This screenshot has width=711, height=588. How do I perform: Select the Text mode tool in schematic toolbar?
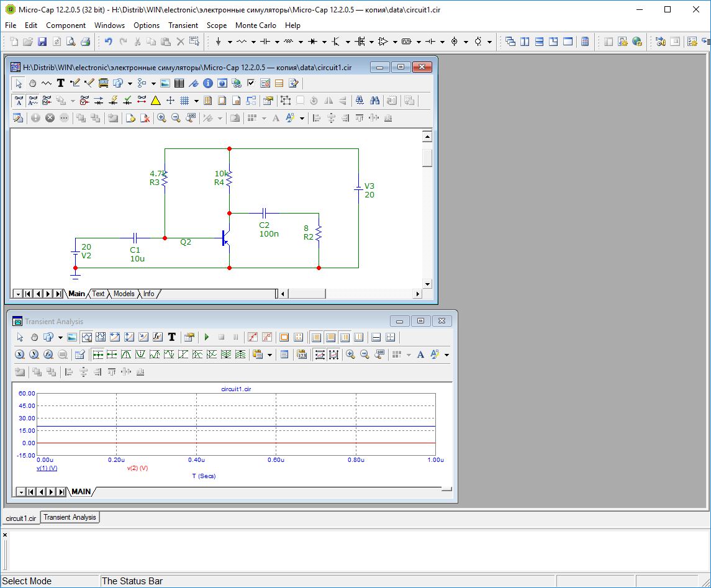[60, 83]
